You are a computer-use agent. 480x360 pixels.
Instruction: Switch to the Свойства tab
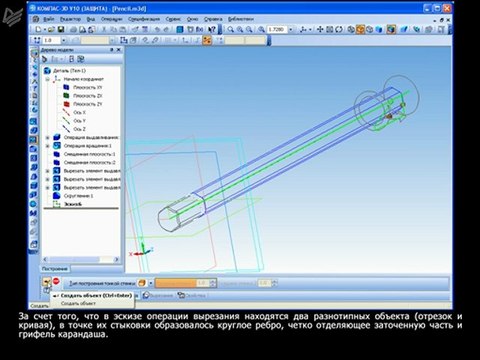tap(191, 296)
